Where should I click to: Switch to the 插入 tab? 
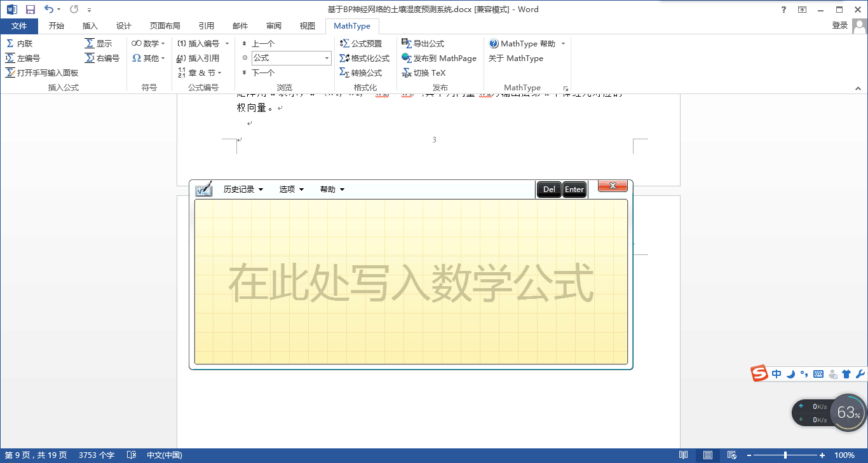(90, 25)
